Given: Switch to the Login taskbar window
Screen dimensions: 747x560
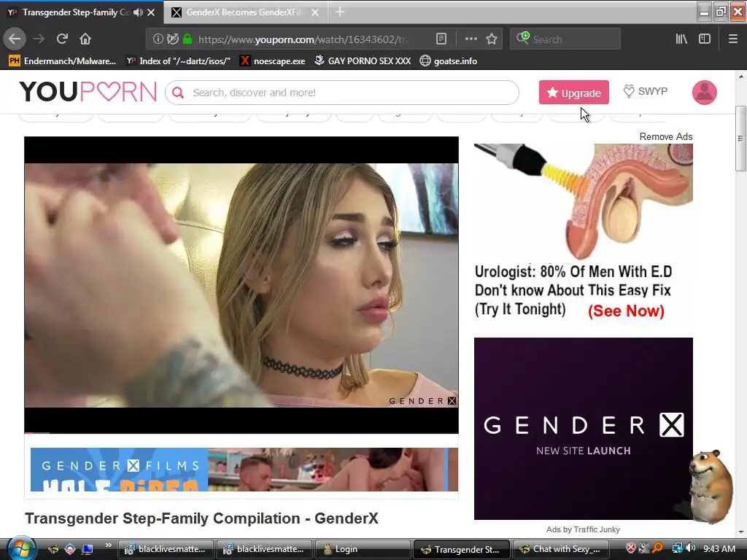Looking at the screenshot, I should (362, 549).
